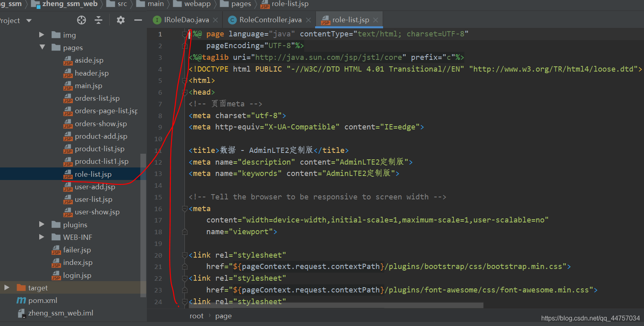Expand the WEB-INF folder

(42, 237)
